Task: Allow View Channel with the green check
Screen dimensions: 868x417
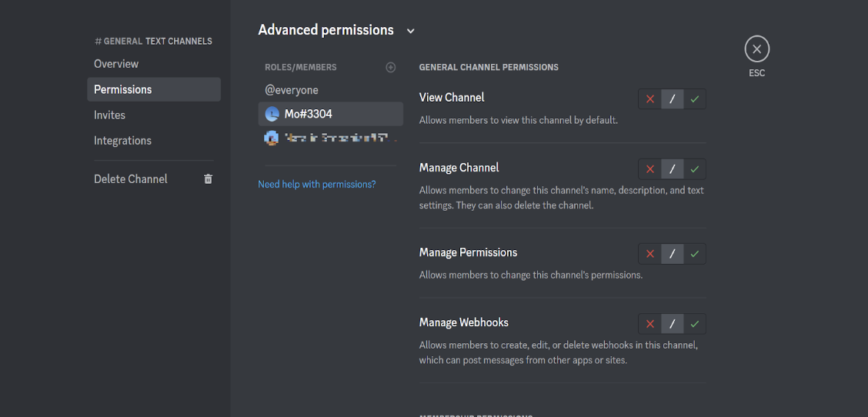Action: coord(695,98)
